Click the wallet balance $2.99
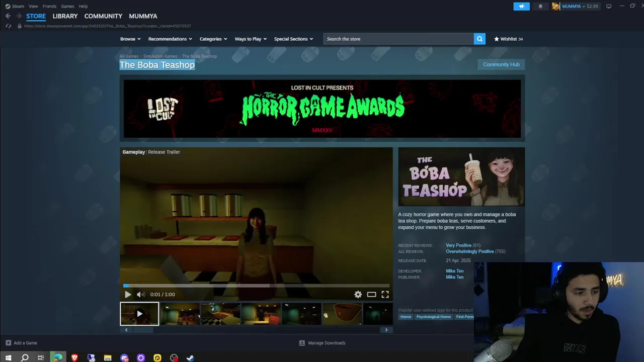The image size is (644, 362). (x=592, y=6)
